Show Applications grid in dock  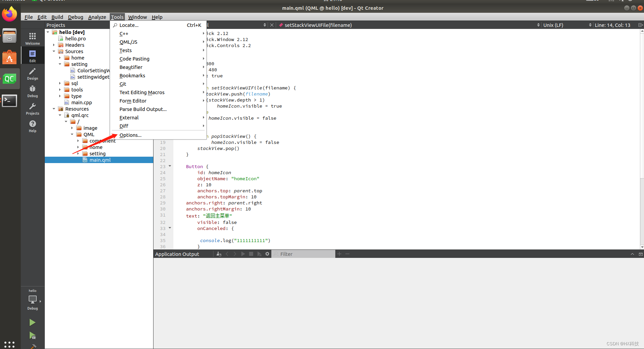pos(9,344)
